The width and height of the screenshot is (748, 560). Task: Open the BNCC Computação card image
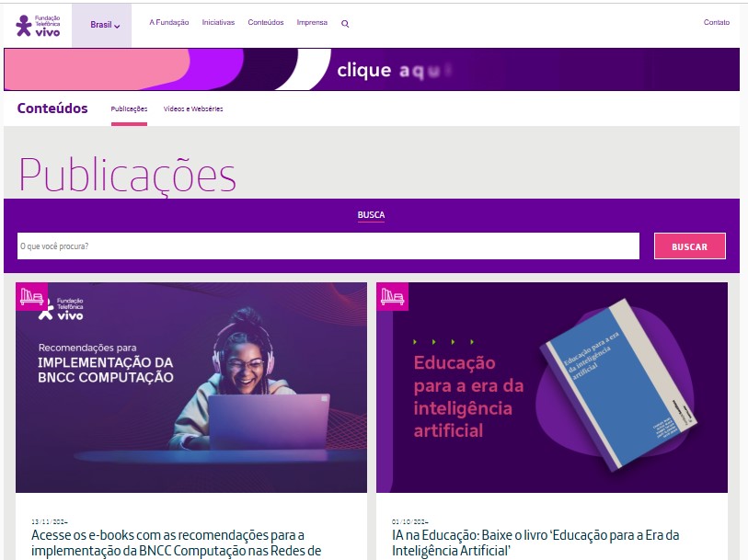pos(191,387)
